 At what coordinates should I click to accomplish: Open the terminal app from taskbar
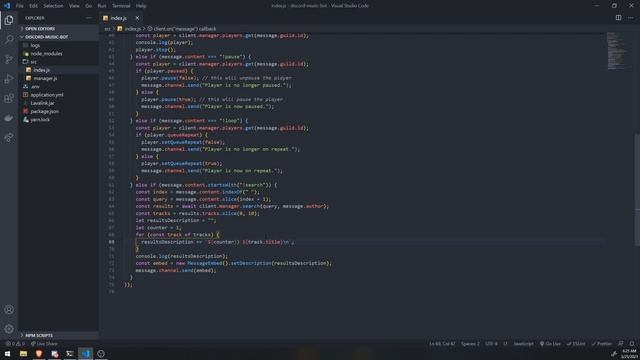click(70, 353)
